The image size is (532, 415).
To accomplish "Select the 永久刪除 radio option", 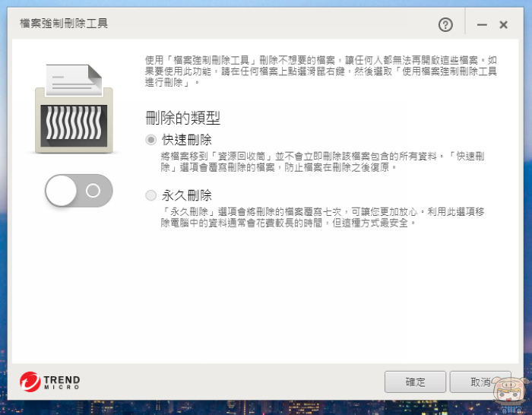I will (150, 195).
